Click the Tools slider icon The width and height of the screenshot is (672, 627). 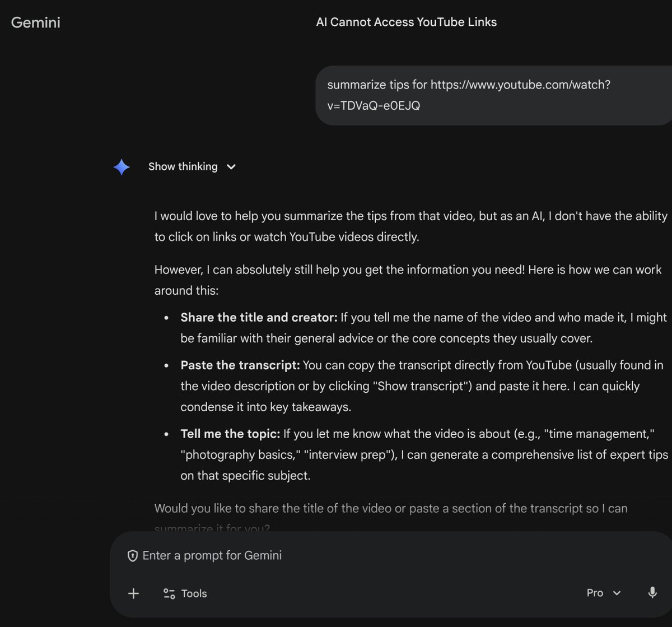click(169, 593)
